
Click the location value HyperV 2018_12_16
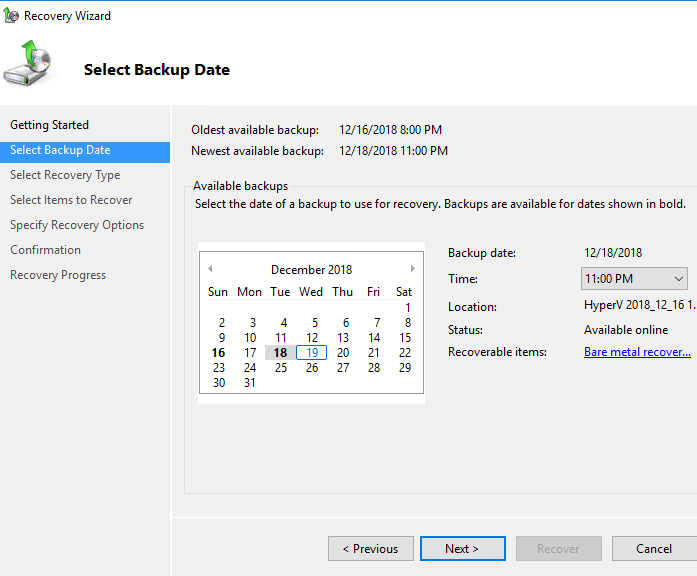coord(640,305)
